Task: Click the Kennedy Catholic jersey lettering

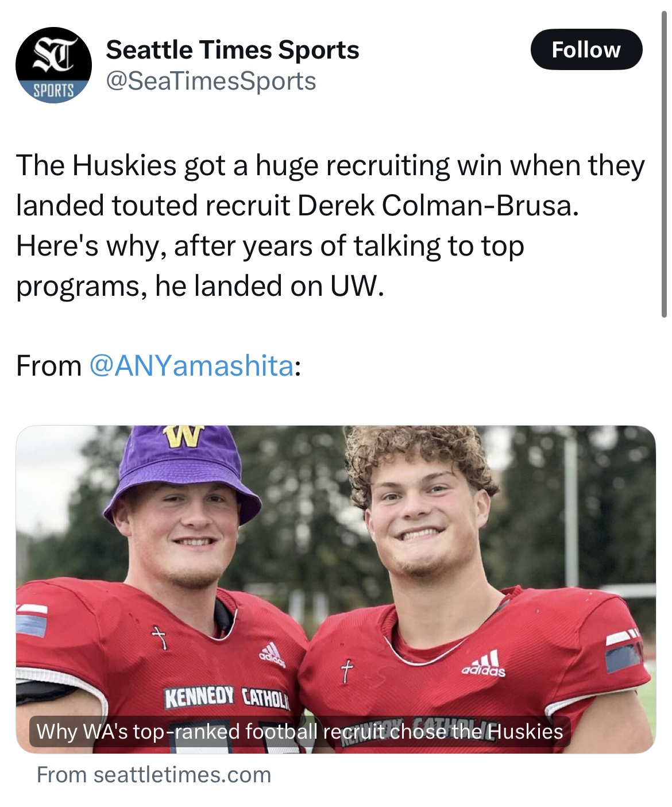Action: (227, 698)
